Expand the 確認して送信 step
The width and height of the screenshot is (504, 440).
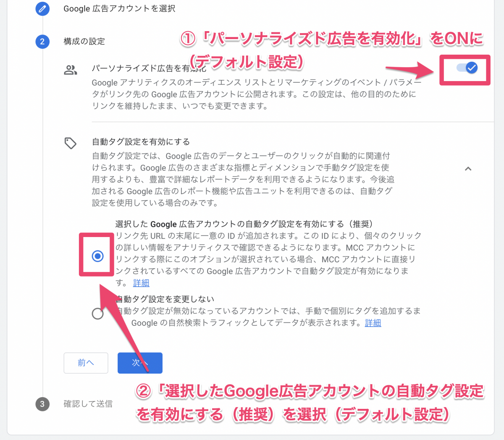[x=88, y=404]
